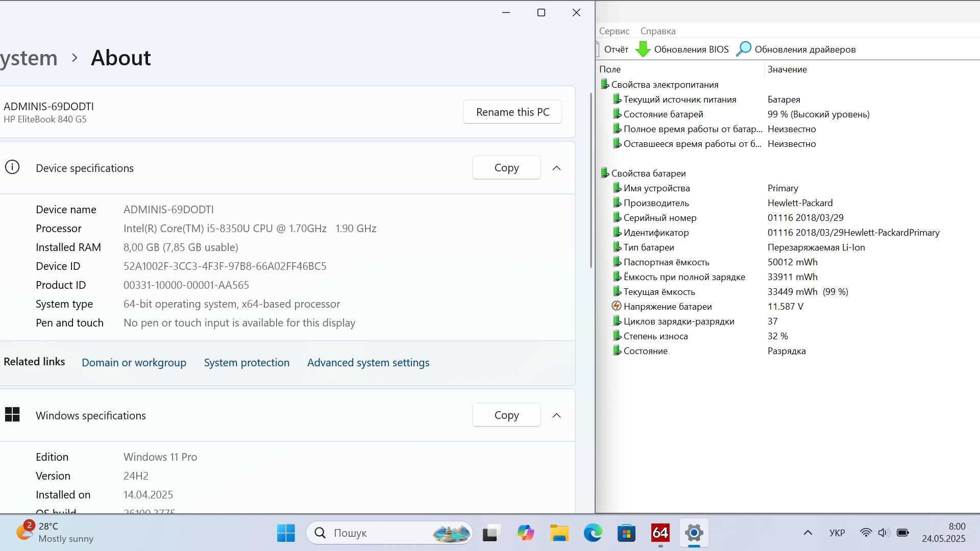
Task: Select the Полное время работы от батареи row
Action: click(x=788, y=129)
